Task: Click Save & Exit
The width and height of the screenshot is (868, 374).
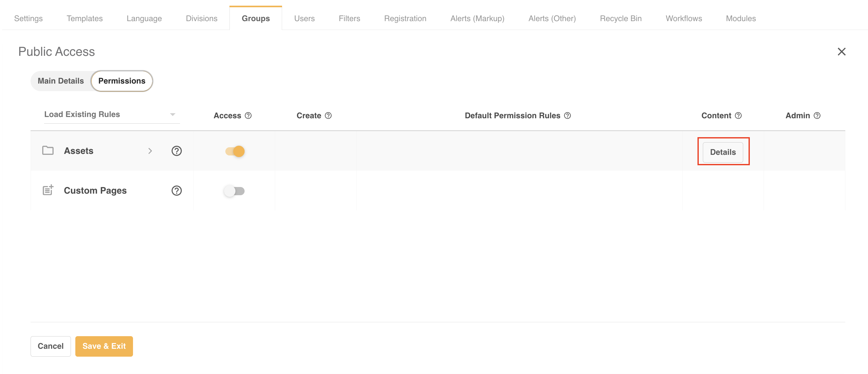Action: pyautogui.click(x=104, y=346)
